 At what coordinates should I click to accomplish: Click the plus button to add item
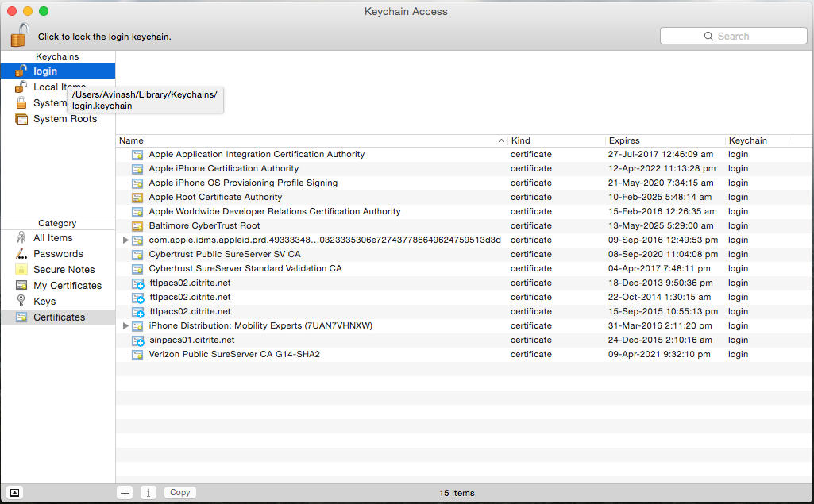(x=125, y=492)
